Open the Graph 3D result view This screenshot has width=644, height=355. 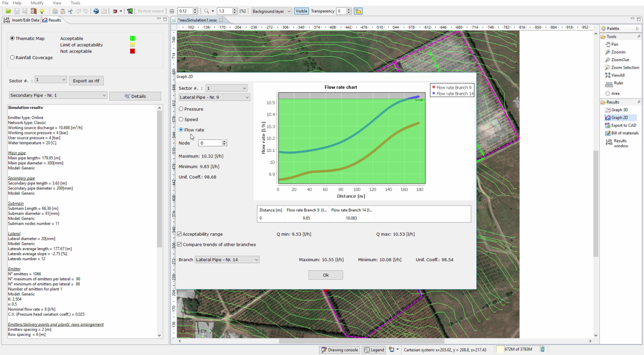[619, 110]
